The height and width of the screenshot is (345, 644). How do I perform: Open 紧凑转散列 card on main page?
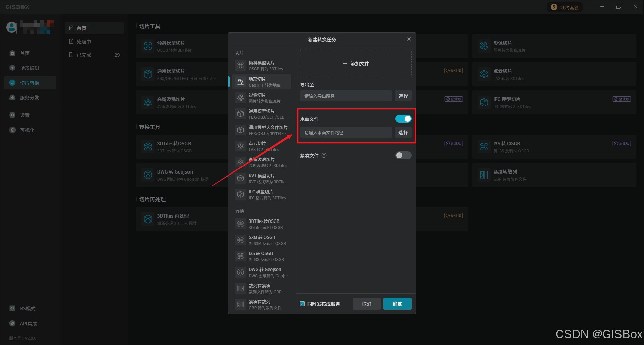554,175
